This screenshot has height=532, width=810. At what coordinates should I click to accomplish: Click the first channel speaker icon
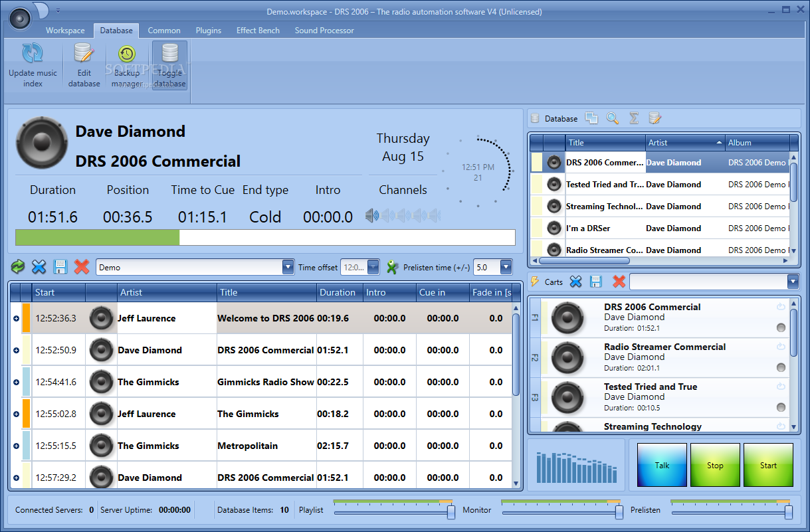[x=372, y=215]
